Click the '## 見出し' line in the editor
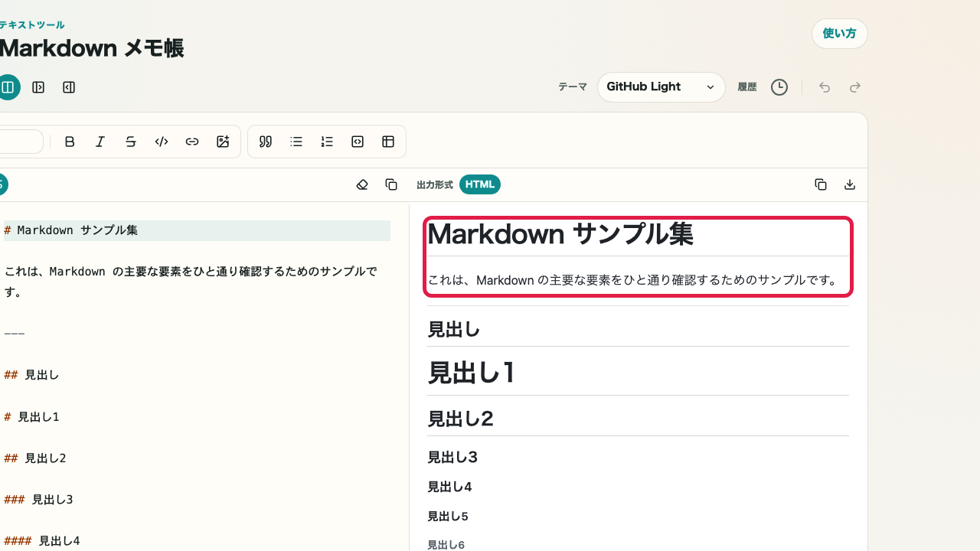This screenshot has height=551, width=980. pyautogui.click(x=31, y=375)
